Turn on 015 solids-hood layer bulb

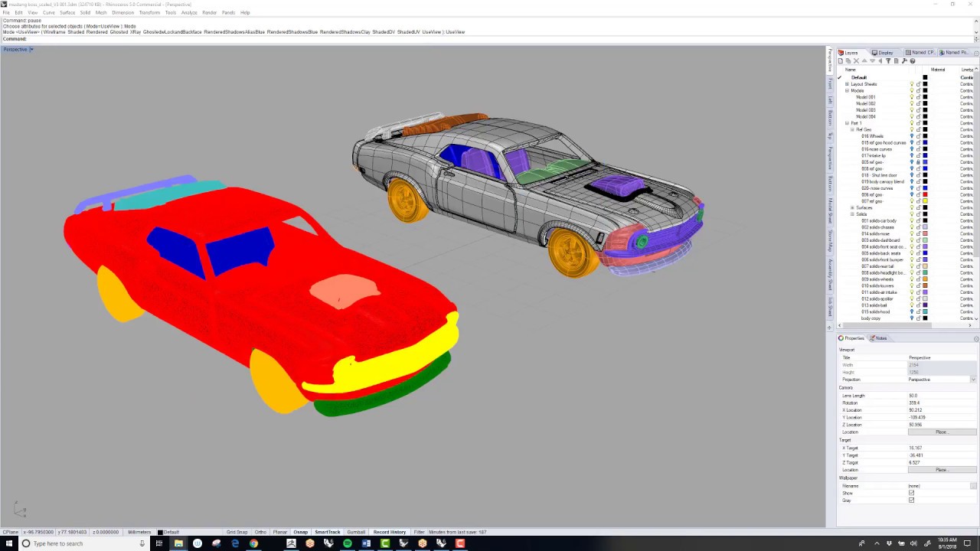coord(912,311)
